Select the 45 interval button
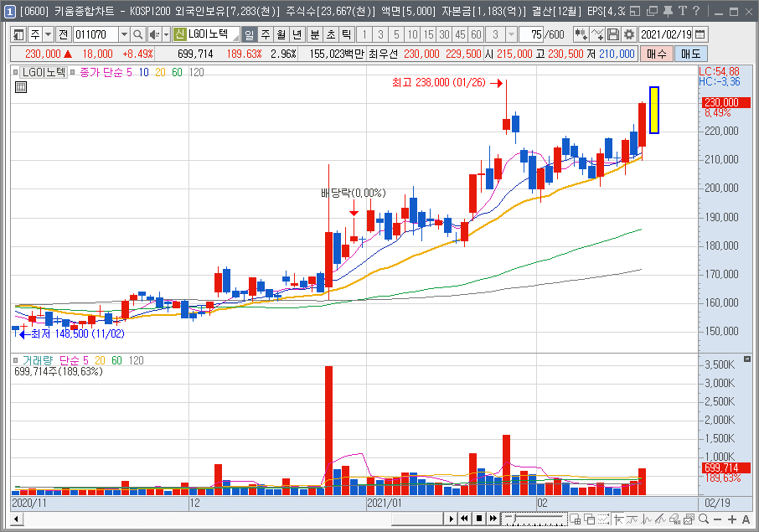Image resolution: width=759 pixels, height=532 pixels. 460,34
